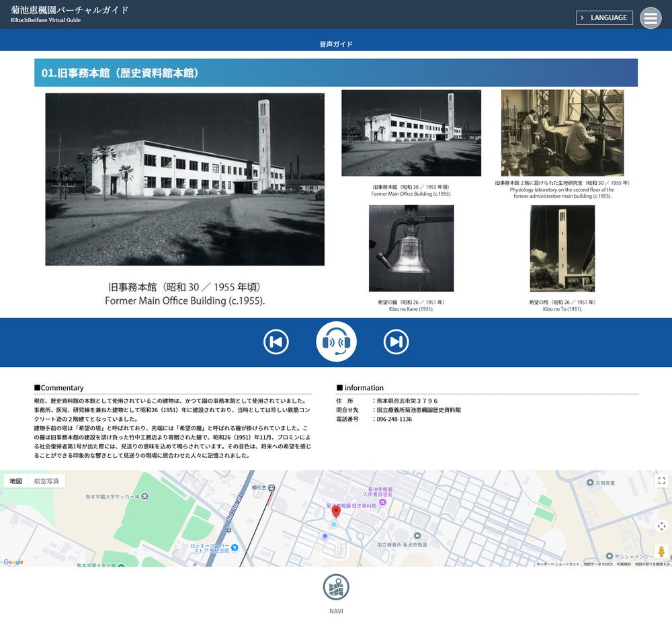Screen dimensions: 672x642
Task: Play the audio guide headphone button
Action: (x=337, y=342)
